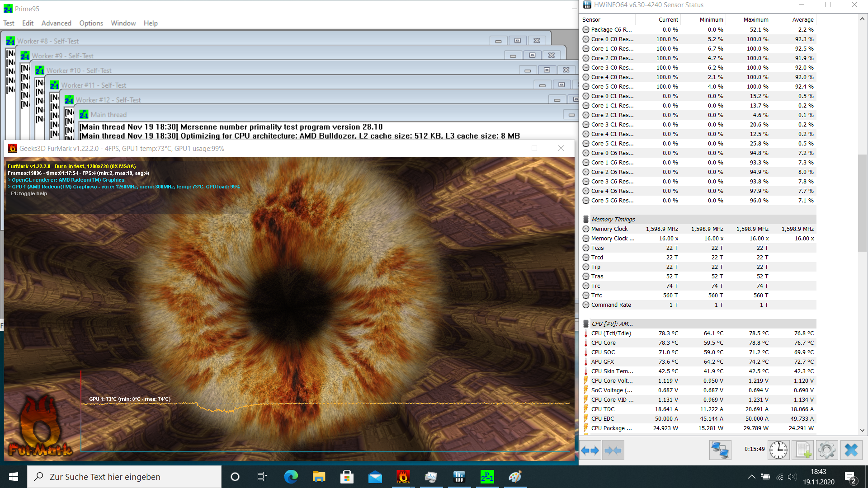The width and height of the screenshot is (868, 488).
Task: Click the Maximum column header
Action: click(749, 19)
